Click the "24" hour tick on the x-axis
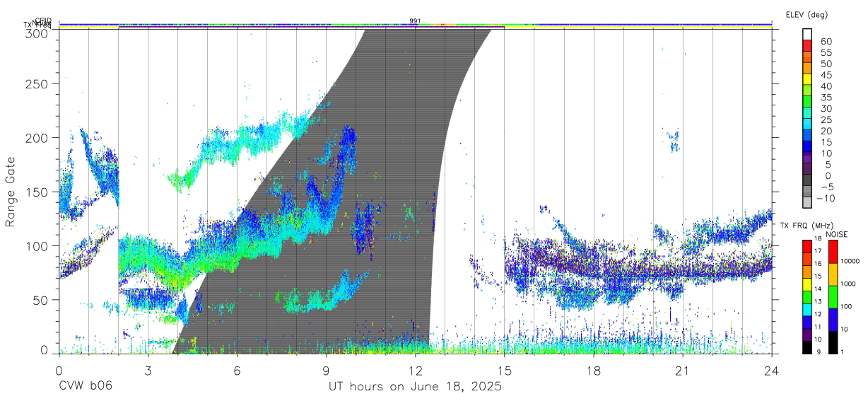This screenshot has height=401, width=868. pyautogui.click(x=772, y=369)
